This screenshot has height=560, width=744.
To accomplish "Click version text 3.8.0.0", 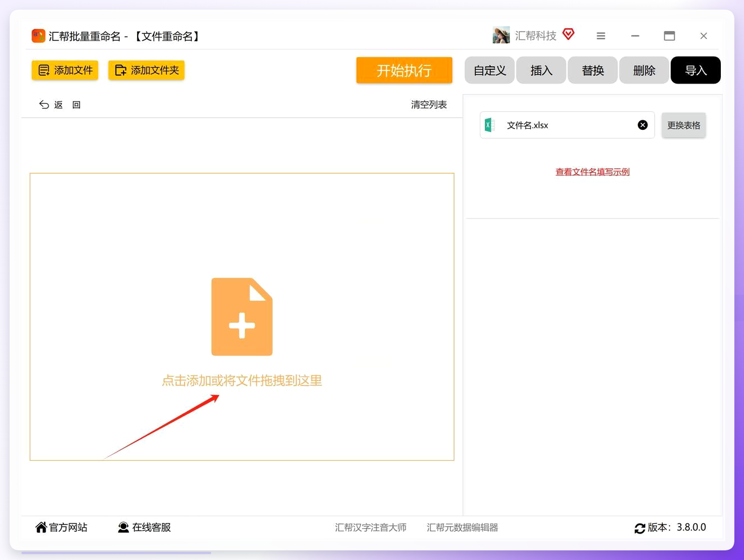I will tap(692, 527).
